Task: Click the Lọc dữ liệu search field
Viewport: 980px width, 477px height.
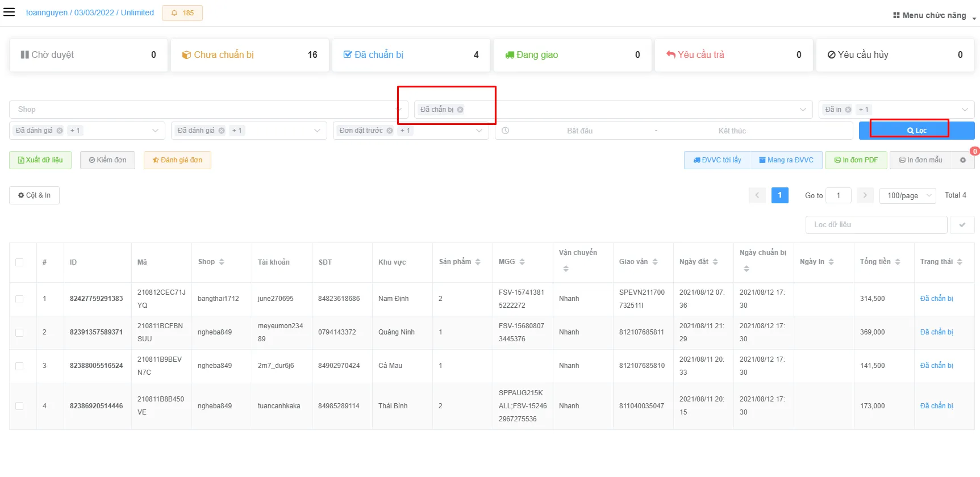Action: tap(876, 225)
